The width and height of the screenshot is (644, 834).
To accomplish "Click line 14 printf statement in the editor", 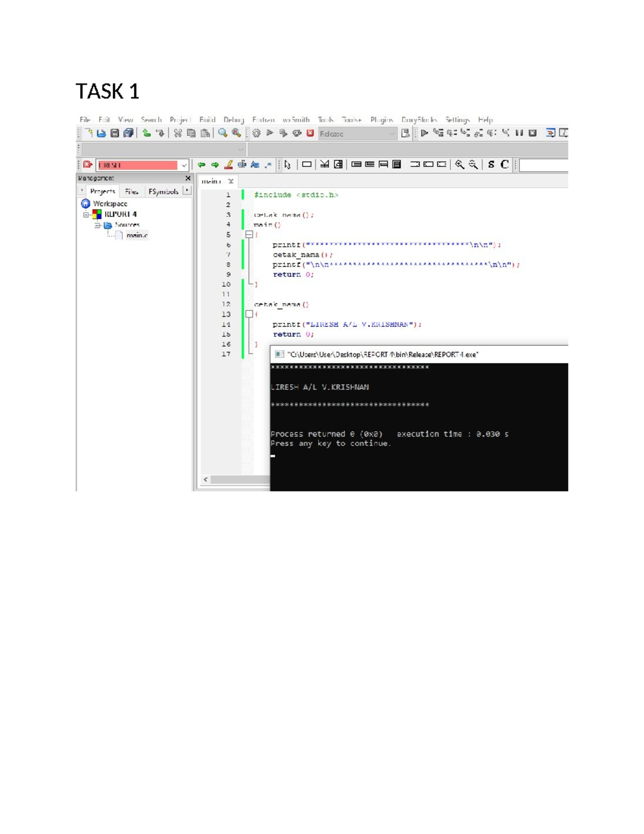I will pyautogui.click(x=347, y=324).
